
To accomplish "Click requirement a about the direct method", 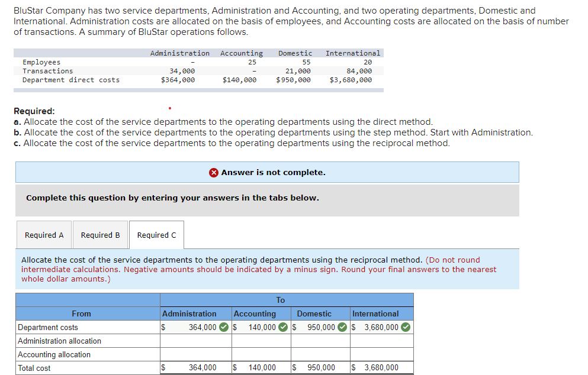I will [223, 122].
